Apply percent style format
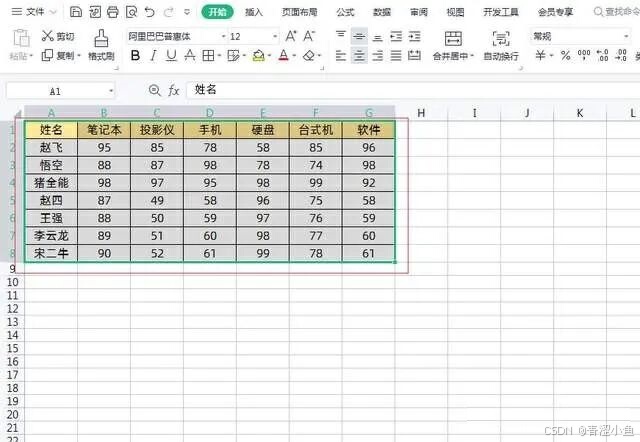This screenshot has height=442, width=640. [x=565, y=55]
